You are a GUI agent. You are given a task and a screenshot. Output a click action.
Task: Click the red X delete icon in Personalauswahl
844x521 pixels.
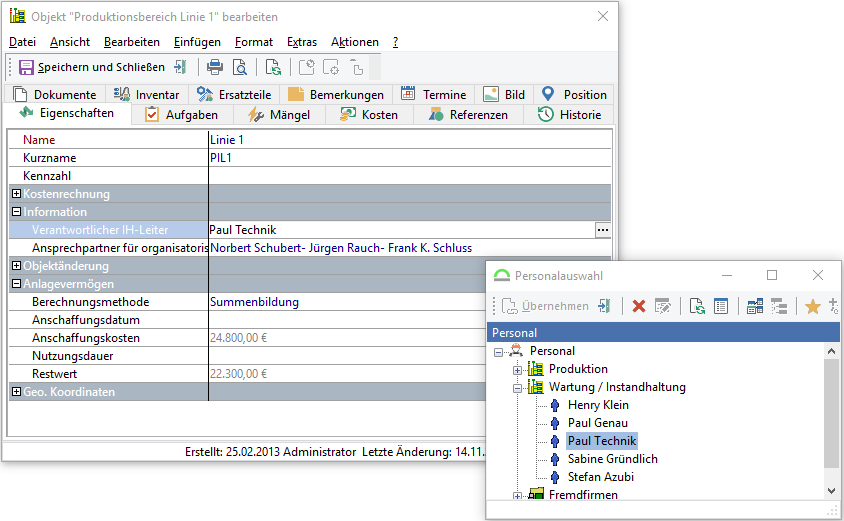point(639,306)
